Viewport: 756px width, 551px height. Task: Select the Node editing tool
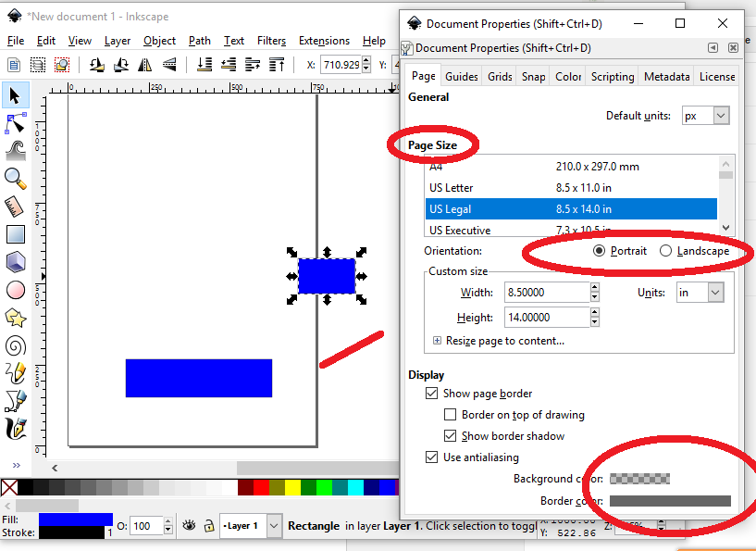click(x=14, y=122)
